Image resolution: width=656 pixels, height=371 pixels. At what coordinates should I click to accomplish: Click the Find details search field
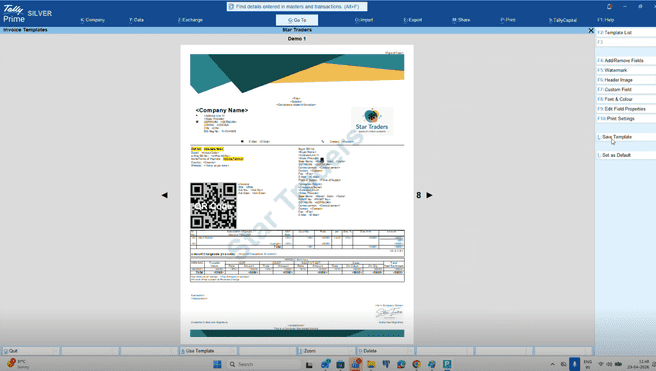pyautogui.click(x=297, y=7)
